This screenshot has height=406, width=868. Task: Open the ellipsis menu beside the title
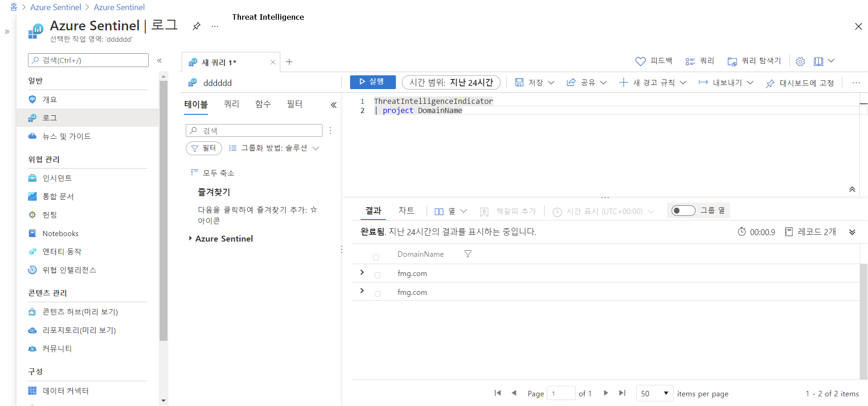(x=215, y=26)
